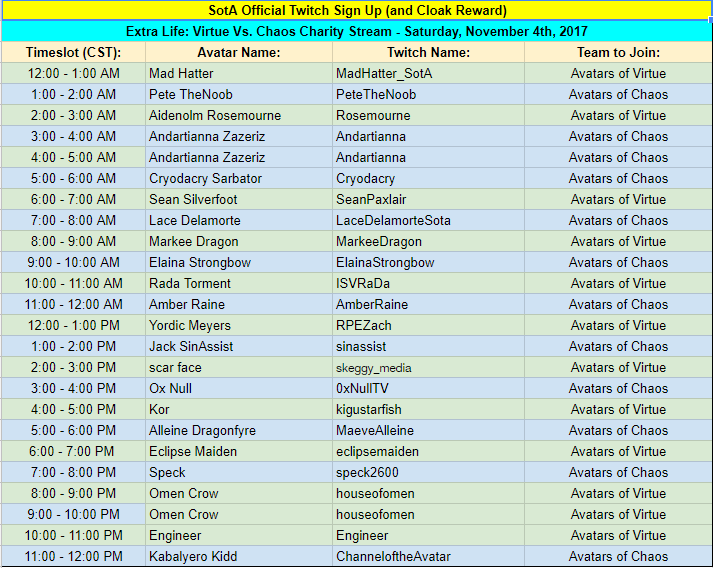Select the 'kigustarfish' twitch name cell
The image size is (713, 568).
tap(428, 409)
